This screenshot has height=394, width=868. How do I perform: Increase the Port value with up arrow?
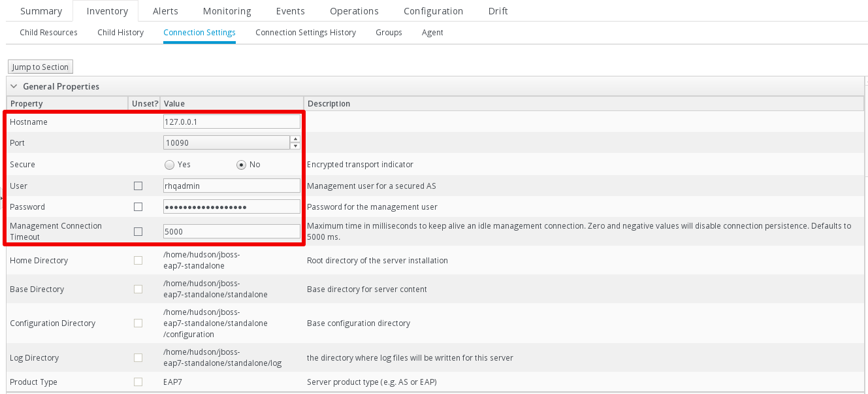(x=295, y=139)
